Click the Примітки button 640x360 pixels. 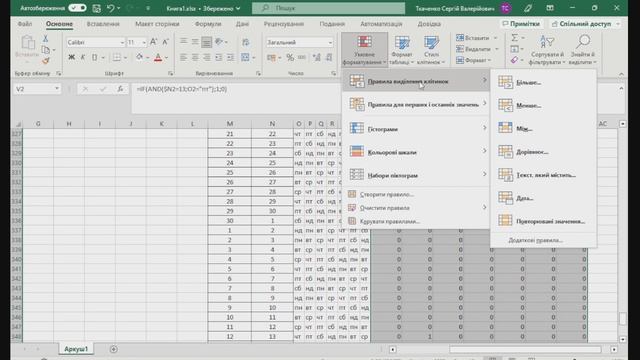click(521, 24)
